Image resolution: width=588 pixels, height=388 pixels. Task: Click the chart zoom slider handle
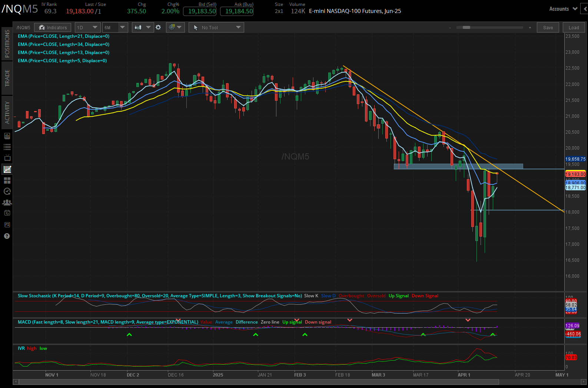pyautogui.click(x=466, y=27)
